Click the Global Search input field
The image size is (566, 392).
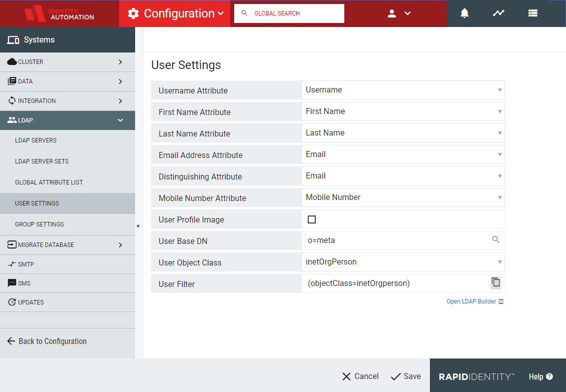click(289, 13)
